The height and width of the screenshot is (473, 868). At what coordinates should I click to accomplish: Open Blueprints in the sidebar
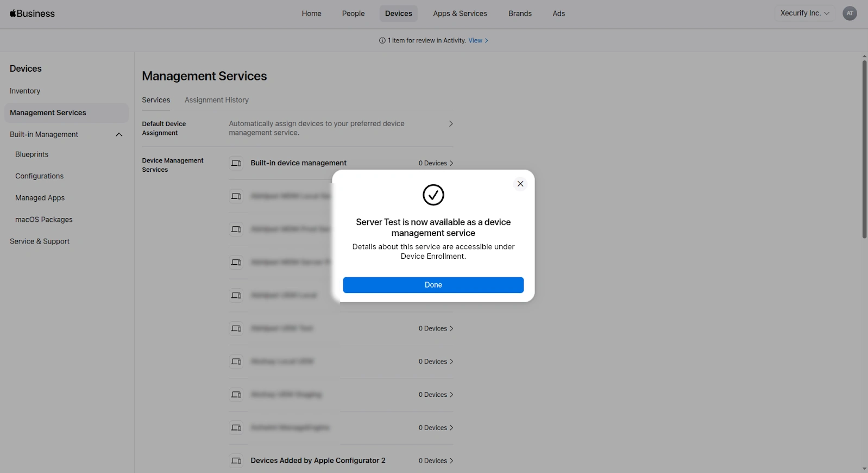pyautogui.click(x=32, y=154)
